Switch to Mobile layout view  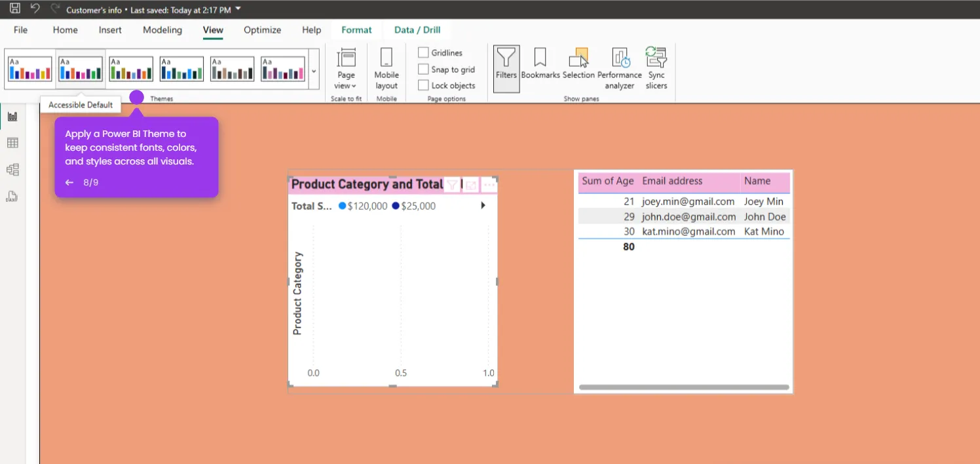386,69
